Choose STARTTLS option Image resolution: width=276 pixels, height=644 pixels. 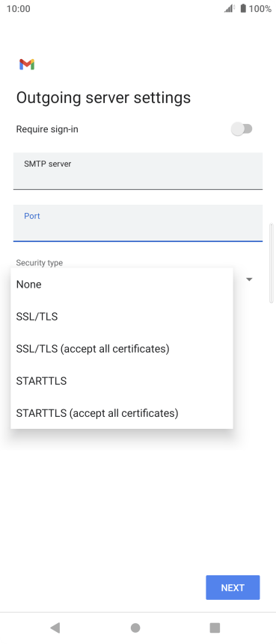pyautogui.click(x=122, y=381)
